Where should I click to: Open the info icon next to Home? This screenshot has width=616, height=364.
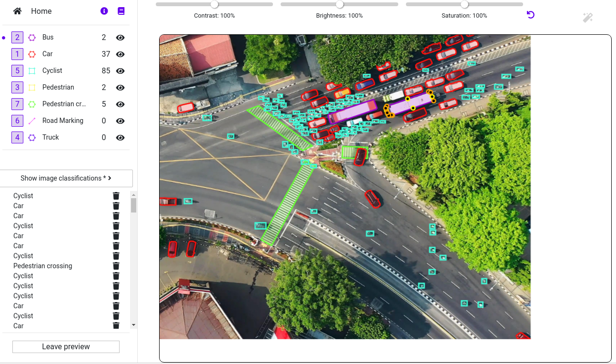104,11
